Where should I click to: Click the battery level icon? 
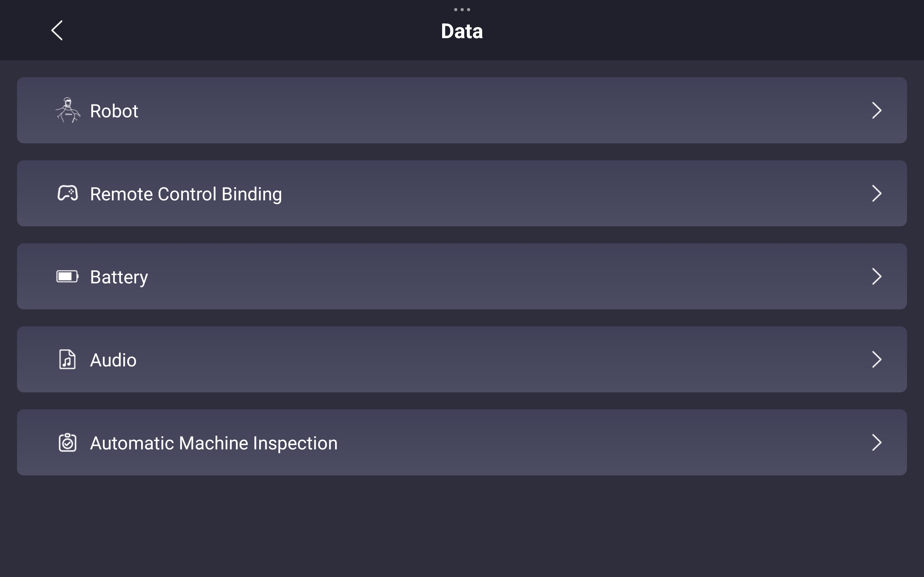click(x=68, y=276)
